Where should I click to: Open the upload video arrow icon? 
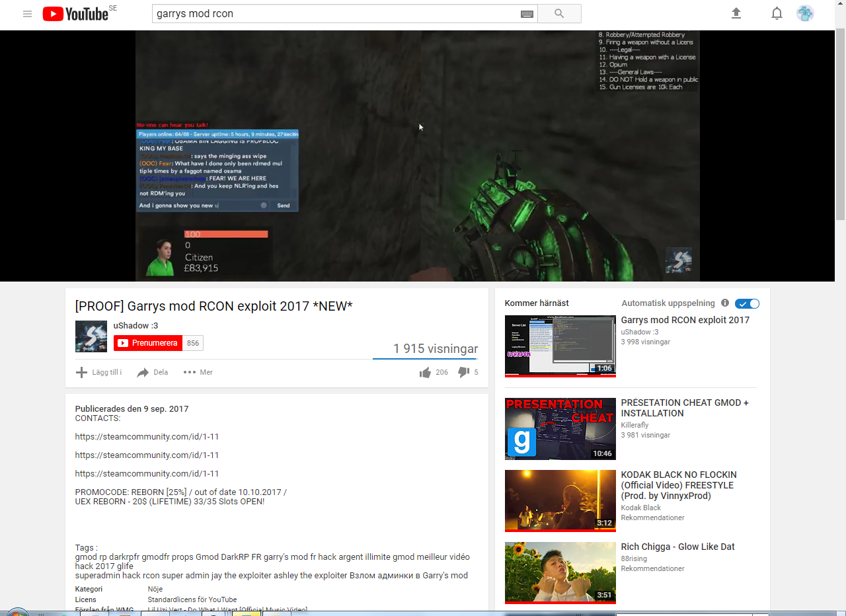736,13
